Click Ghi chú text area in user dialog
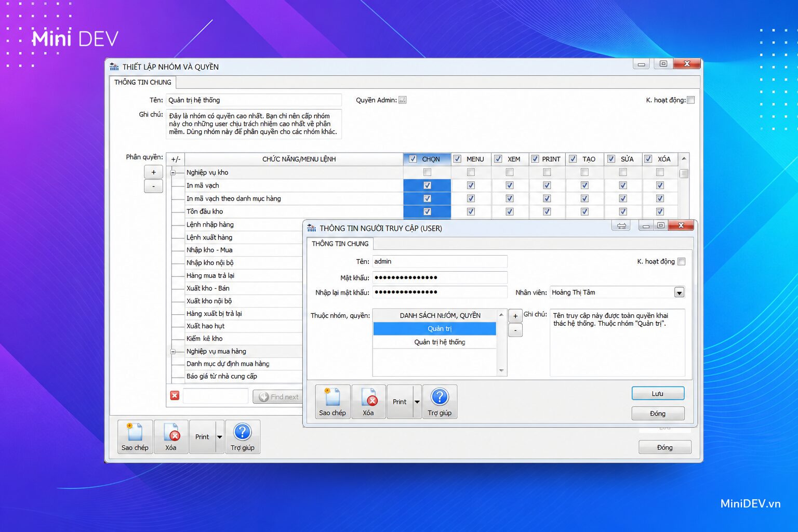798x532 pixels. pos(617,342)
